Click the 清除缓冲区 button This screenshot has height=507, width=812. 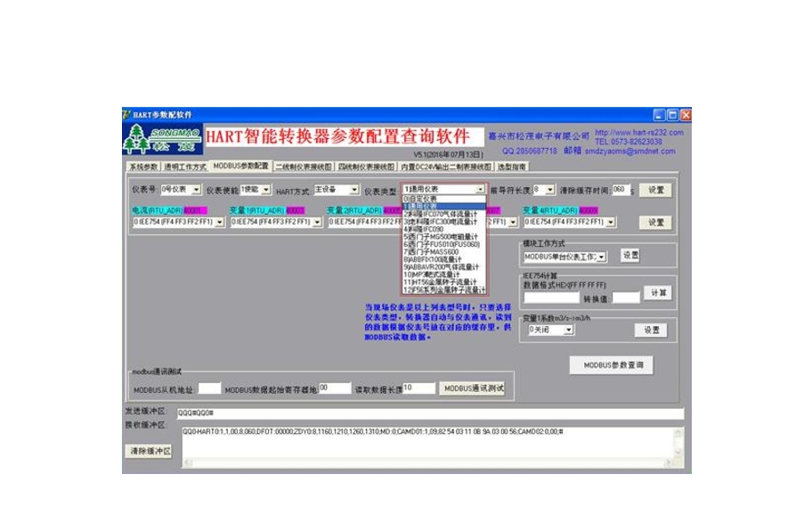tap(147, 451)
